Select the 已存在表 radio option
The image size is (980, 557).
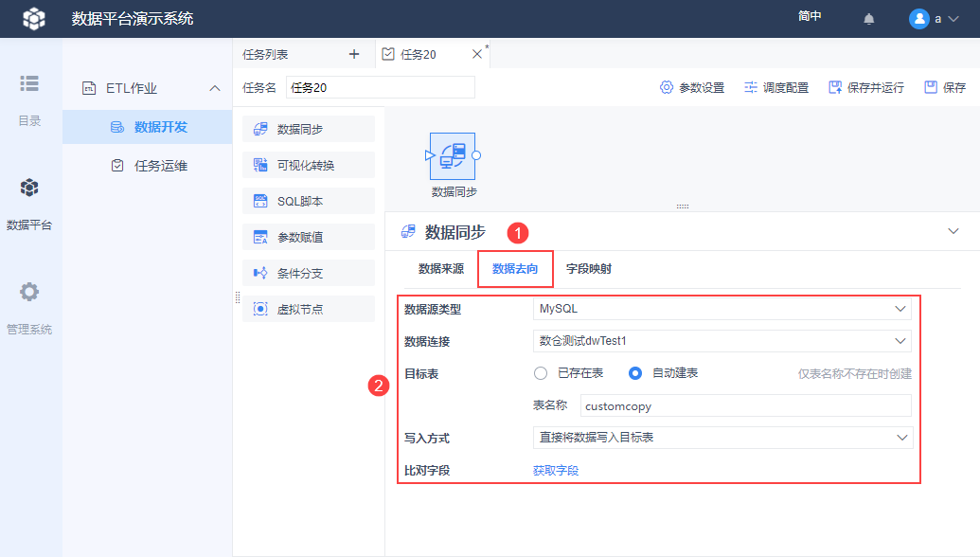541,373
